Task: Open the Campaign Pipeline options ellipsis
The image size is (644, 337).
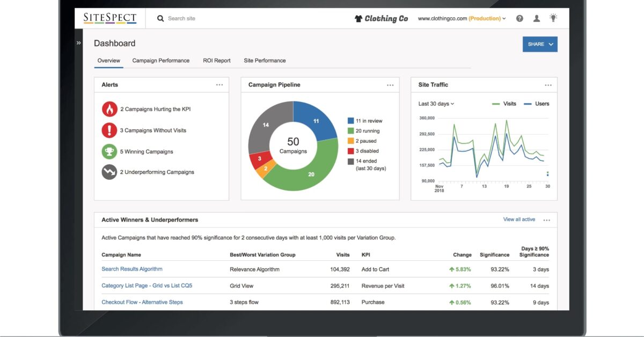Action: pyautogui.click(x=390, y=84)
